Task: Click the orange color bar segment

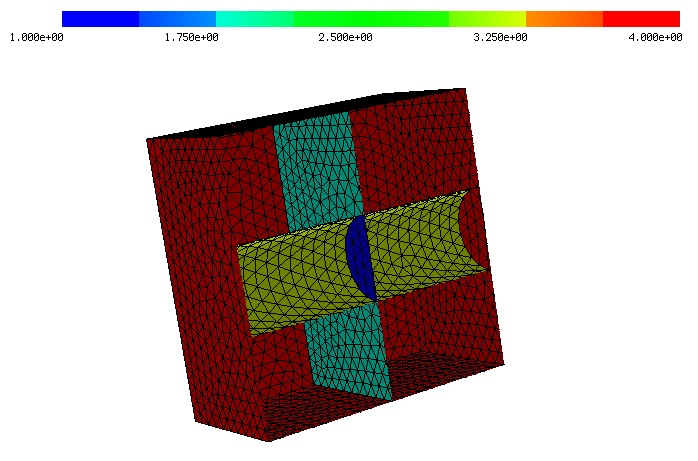Action: [x=564, y=19]
